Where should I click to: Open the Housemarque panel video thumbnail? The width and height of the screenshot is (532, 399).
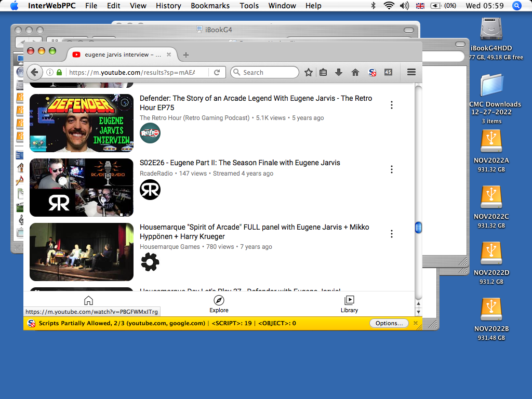[x=82, y=252]
